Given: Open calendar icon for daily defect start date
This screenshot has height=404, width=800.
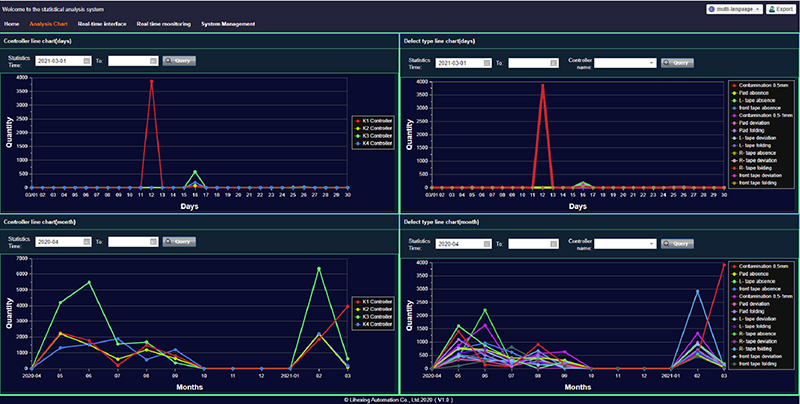Looking at the screenshot, I should [487, 63].
